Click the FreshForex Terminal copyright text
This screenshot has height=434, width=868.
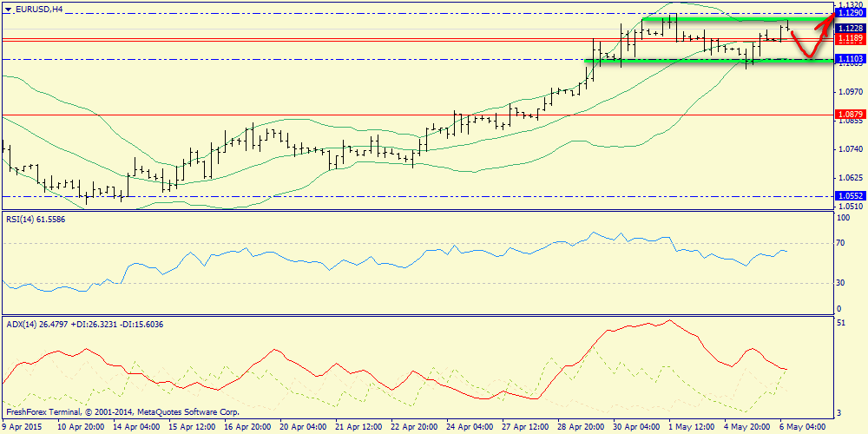point(122,411)
